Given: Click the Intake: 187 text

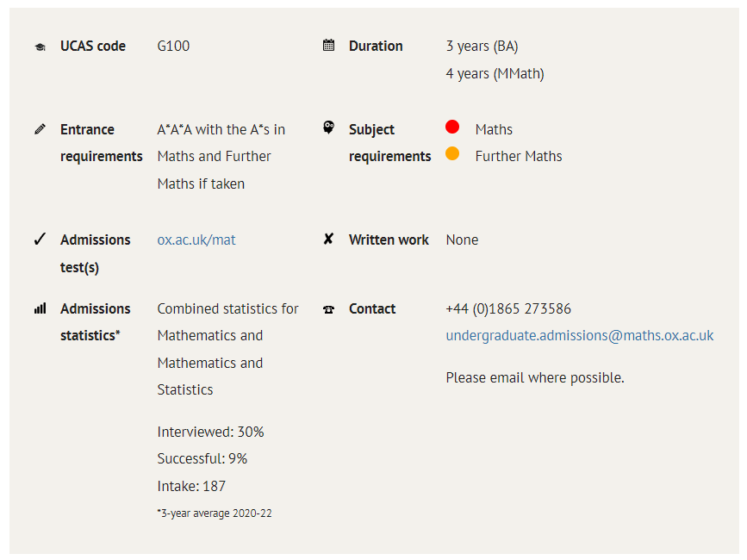Looking at the screenshot, I should click(191, 486).
